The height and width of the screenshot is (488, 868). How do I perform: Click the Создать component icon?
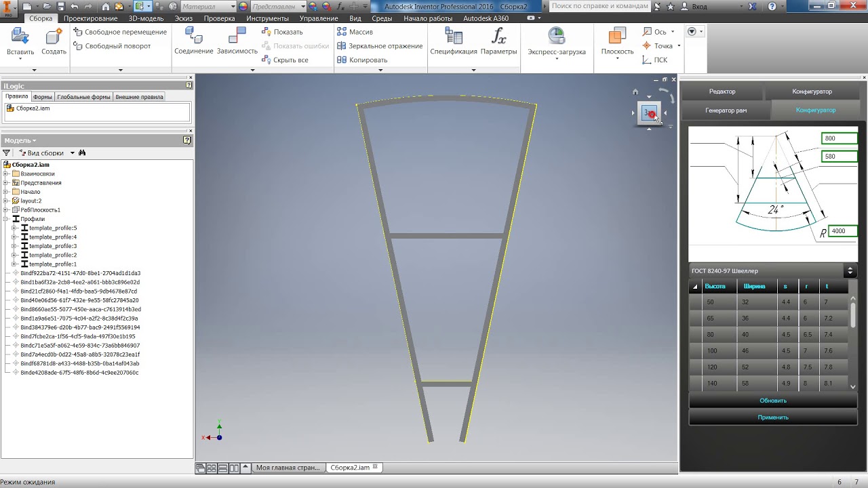(x=54, y=37)
